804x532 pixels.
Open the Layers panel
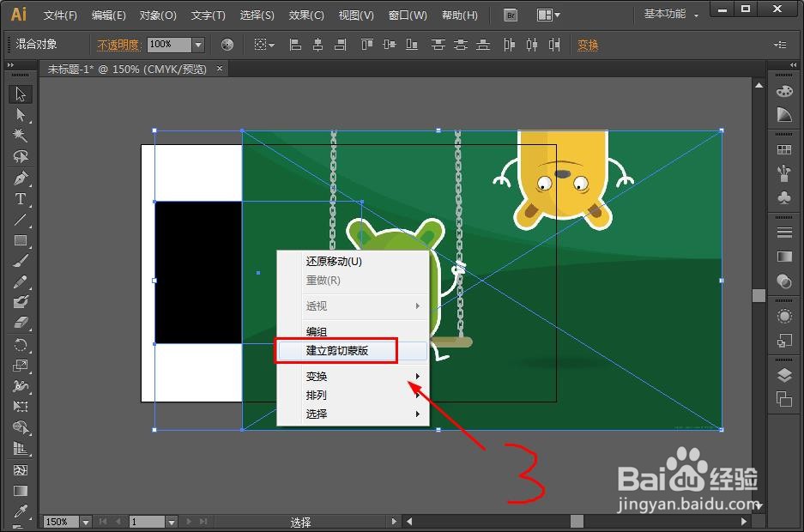(x=784, y=375)
